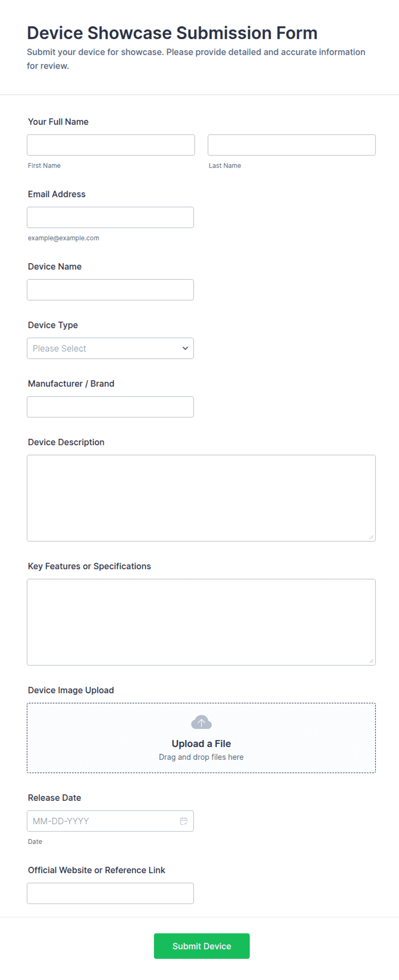This screenshot has width=399, height=980.
Task: Click the green Submit Device button
Action: pos(202,946)
